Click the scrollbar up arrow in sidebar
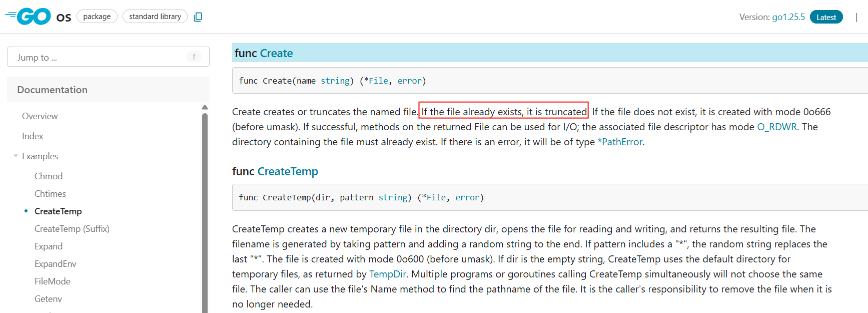Viewport: 868px width, 313px height. pos(205,107)
